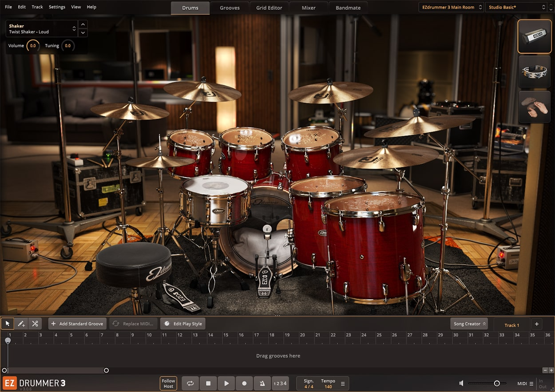Screen dimensions: 555x392
Task: Expand the Song Creator panel
Action: [469, 324]
